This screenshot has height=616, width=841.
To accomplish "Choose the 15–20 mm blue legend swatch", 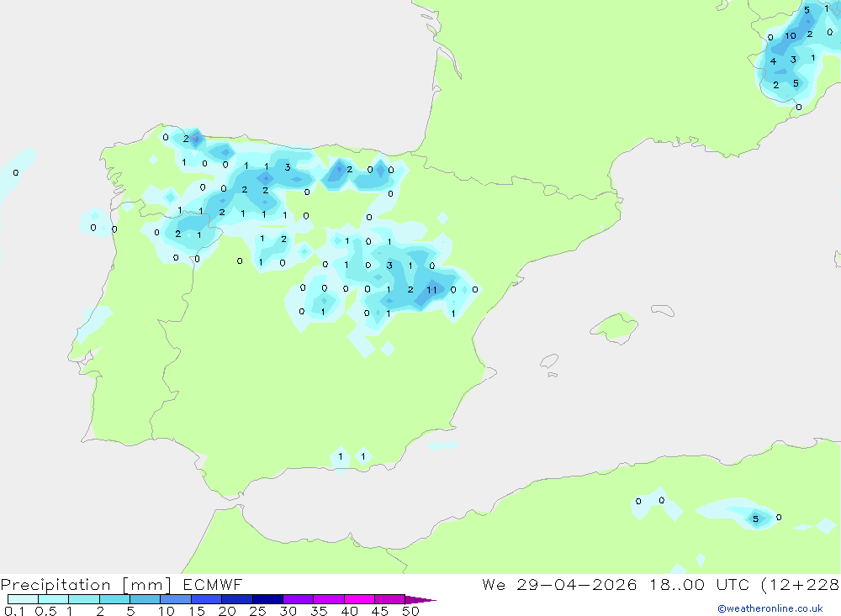I will [x=206, y=599].
